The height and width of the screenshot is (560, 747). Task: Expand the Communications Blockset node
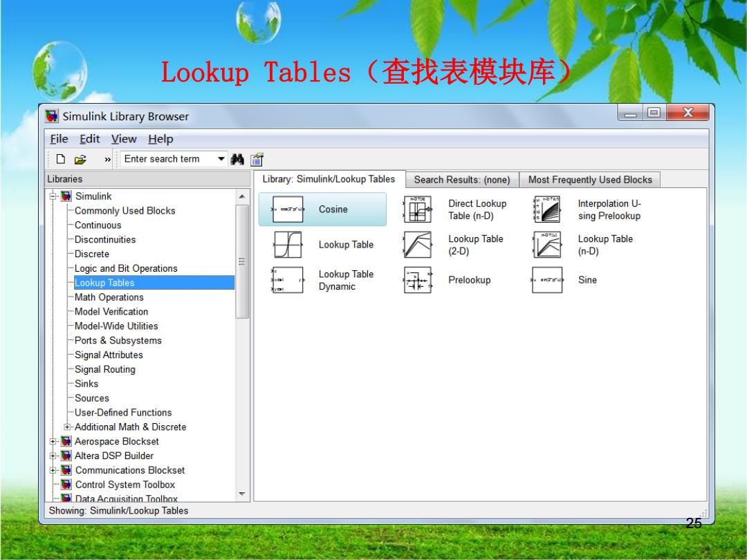(x=53, y=471)
